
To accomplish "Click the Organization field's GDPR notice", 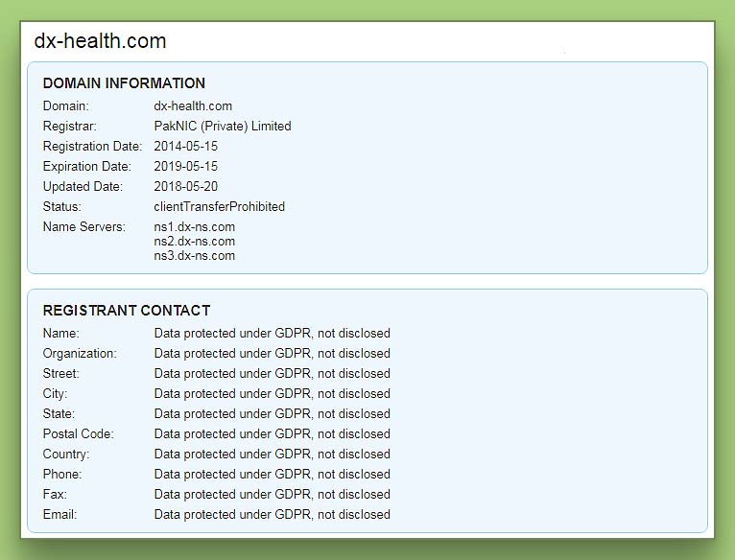I will tap(272, 354).
